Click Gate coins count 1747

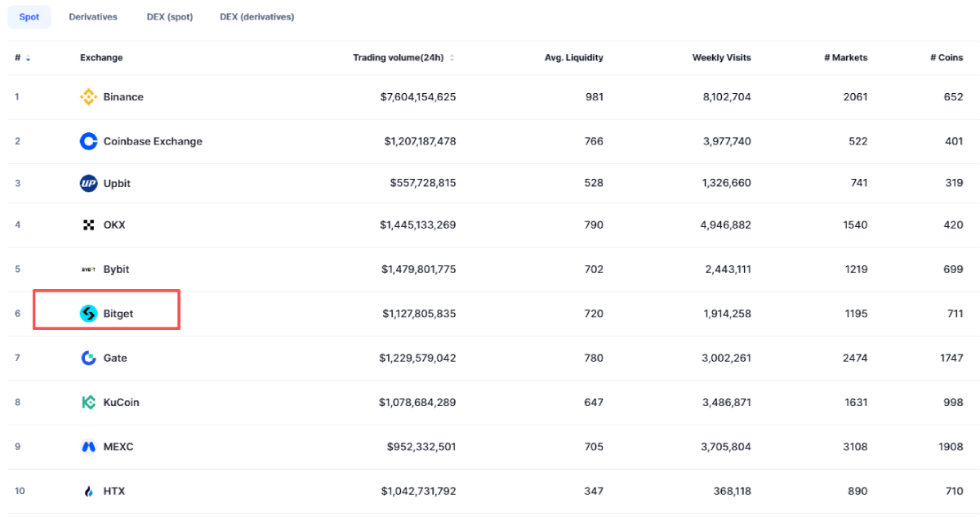click(951, 358)
